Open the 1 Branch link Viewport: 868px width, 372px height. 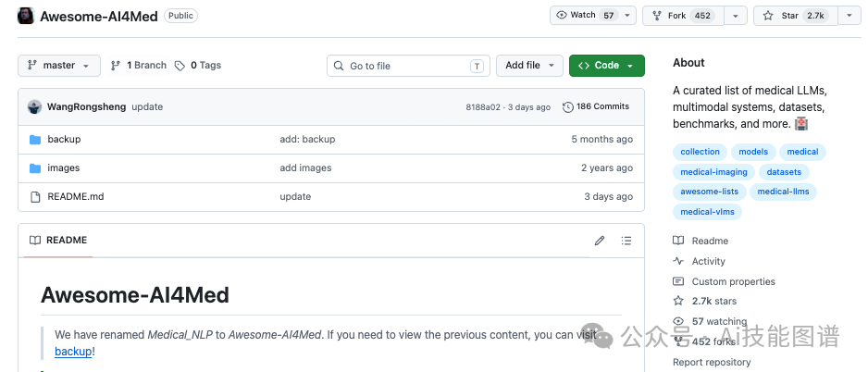pos(139,66)
